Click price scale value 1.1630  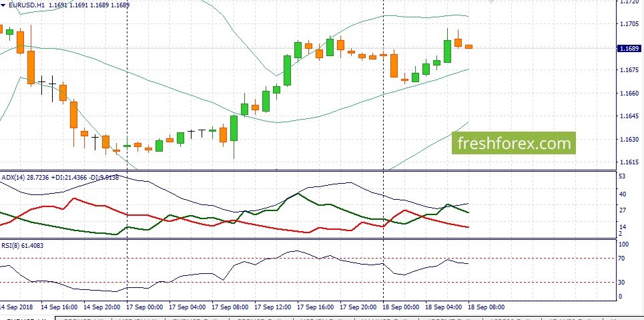coord(628,140)
